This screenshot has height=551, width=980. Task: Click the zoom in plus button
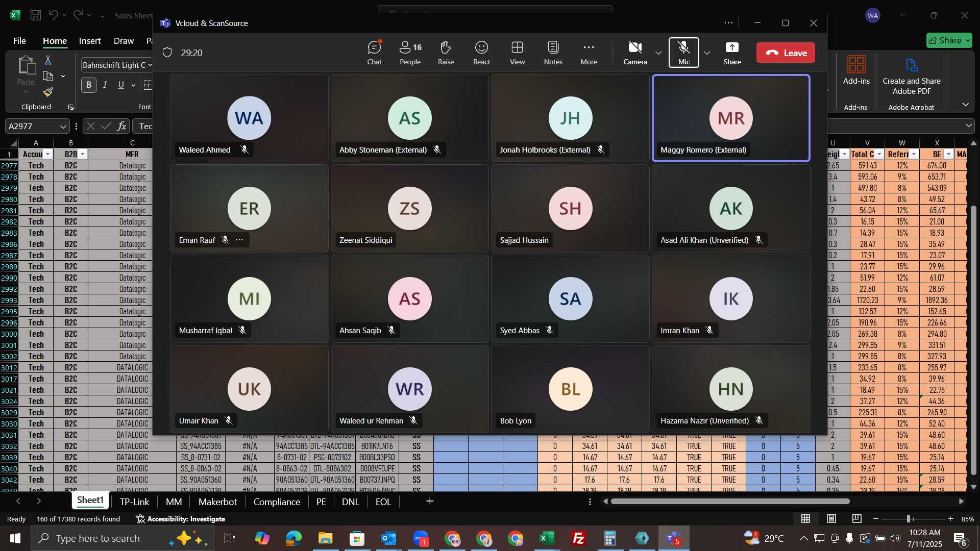point(950,519)
